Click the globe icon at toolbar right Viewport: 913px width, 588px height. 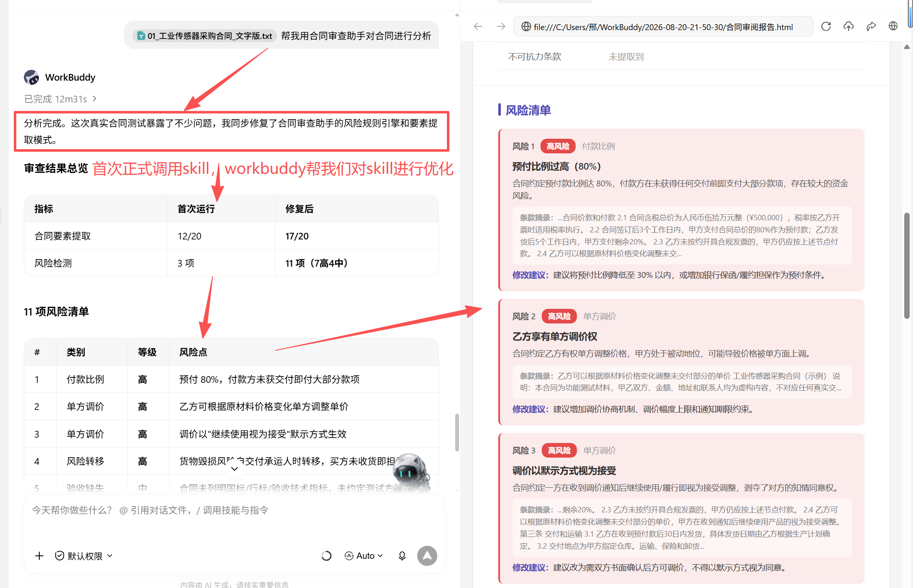click(x=893, y=26)
